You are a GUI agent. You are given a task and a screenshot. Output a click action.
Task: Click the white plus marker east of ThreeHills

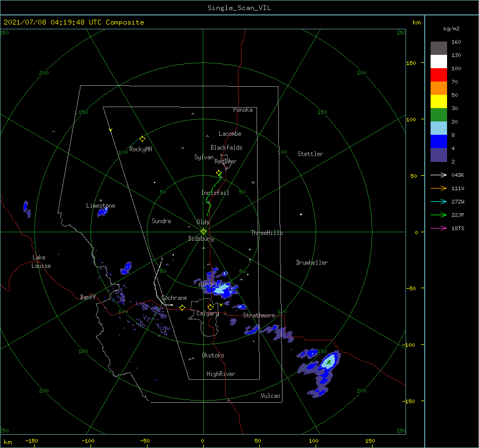pyautogui.click(x=301, y=214)
